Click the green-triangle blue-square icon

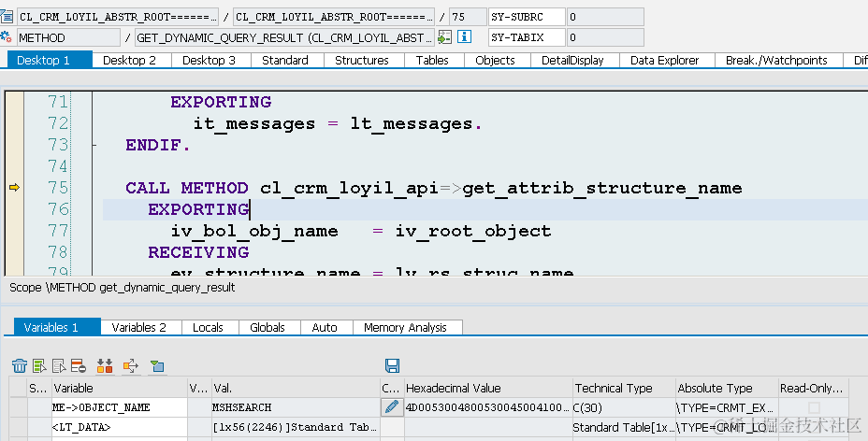(x=157, y=366)
